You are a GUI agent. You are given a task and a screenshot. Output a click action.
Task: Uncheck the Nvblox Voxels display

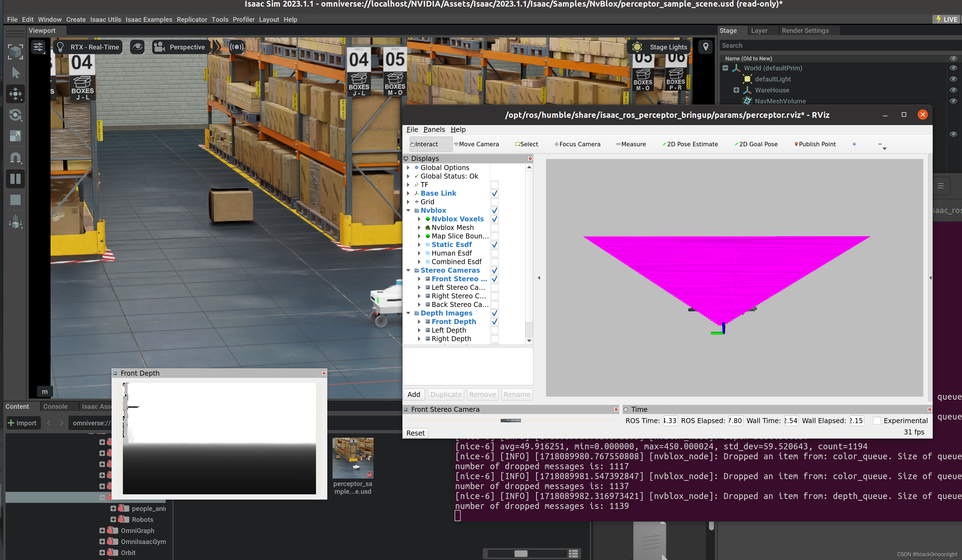pyautogui.click(x=494, y=219)
